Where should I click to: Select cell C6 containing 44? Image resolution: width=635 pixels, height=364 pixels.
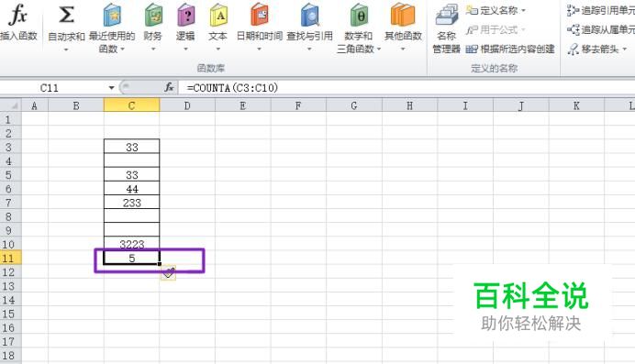point(131,189)
